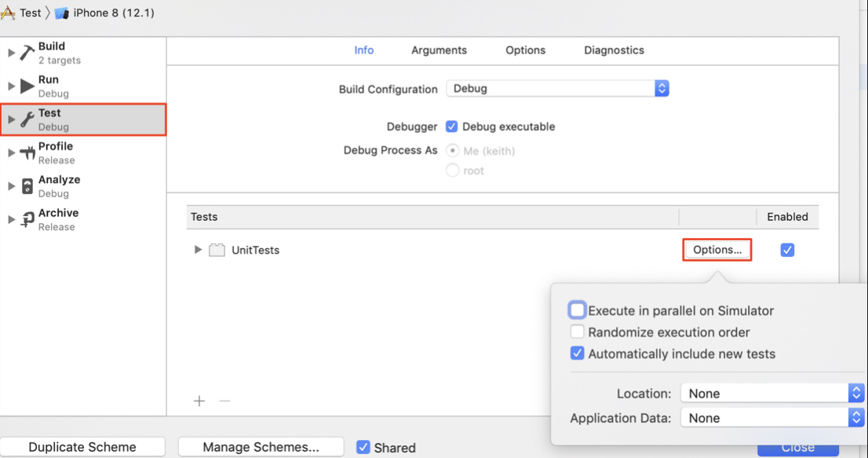Viewport: 868px width, 458px height.
Task: Click the Duplicate Scheme button
Action: pos(82,447)
